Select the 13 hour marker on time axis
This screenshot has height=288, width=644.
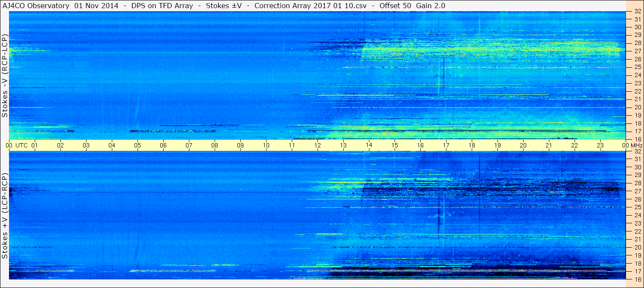[343, 145]
